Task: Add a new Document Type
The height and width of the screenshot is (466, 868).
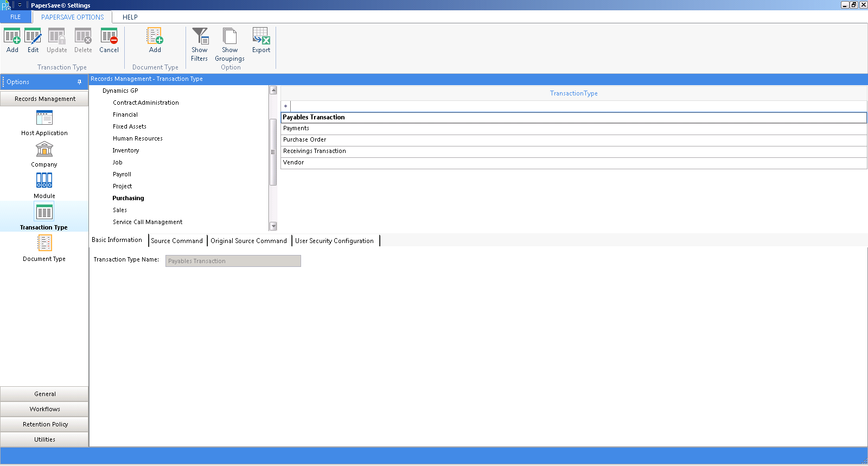Action: pyautogui.click(x=155, y=41)
